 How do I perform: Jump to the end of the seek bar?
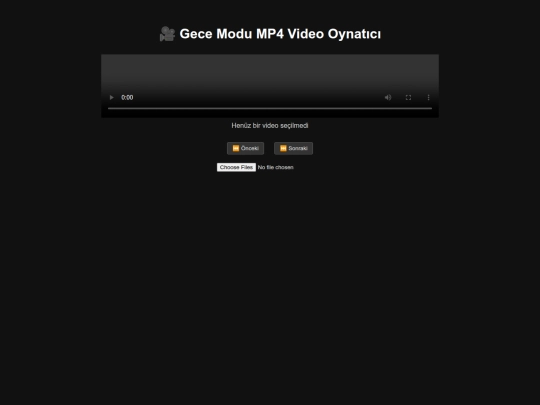coord(431,108)
